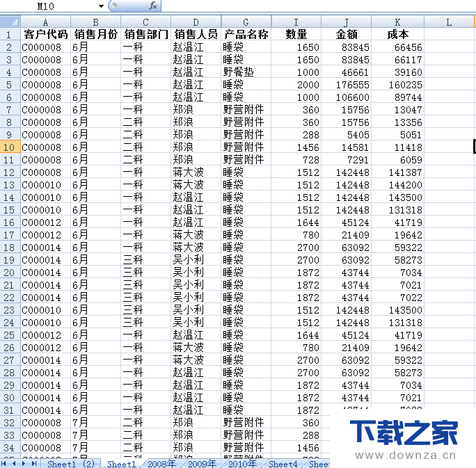The image size is (476, 468).
Task: Select cost 13047 in row 7
Action: tap(397, 109)
